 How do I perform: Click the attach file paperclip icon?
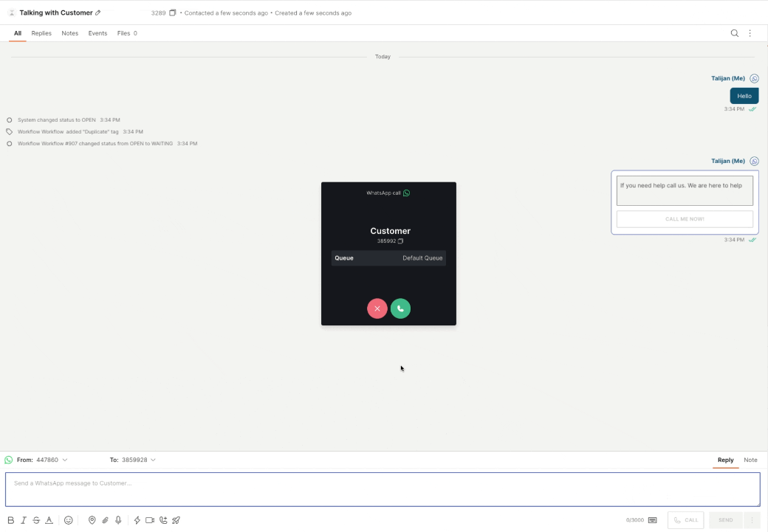pos(105,520)
